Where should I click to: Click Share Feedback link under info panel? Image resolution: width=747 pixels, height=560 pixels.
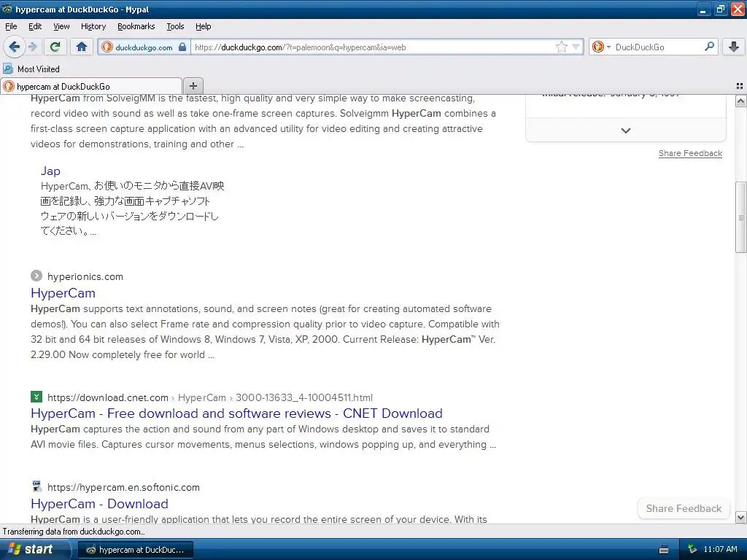[x=690, y=153]
